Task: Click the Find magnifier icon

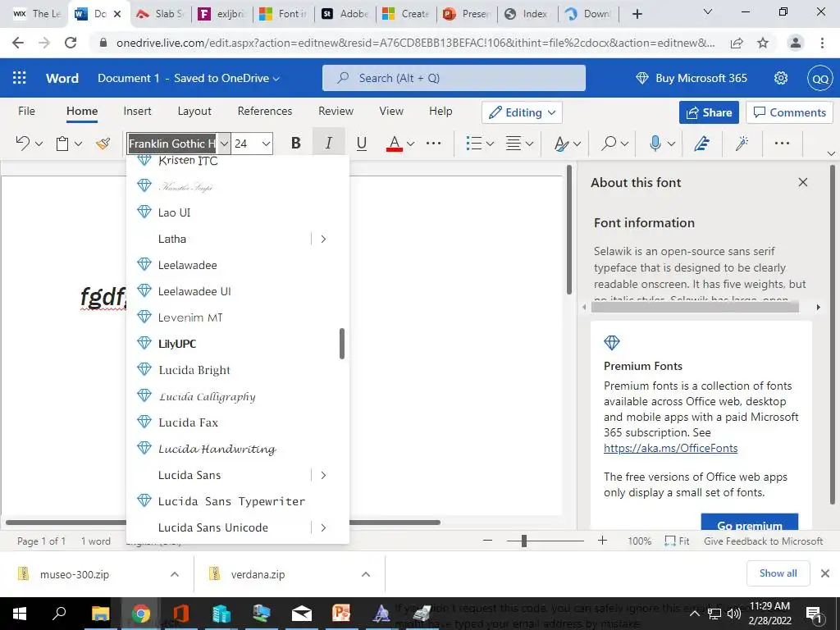Action: click(x=609, y=143)
